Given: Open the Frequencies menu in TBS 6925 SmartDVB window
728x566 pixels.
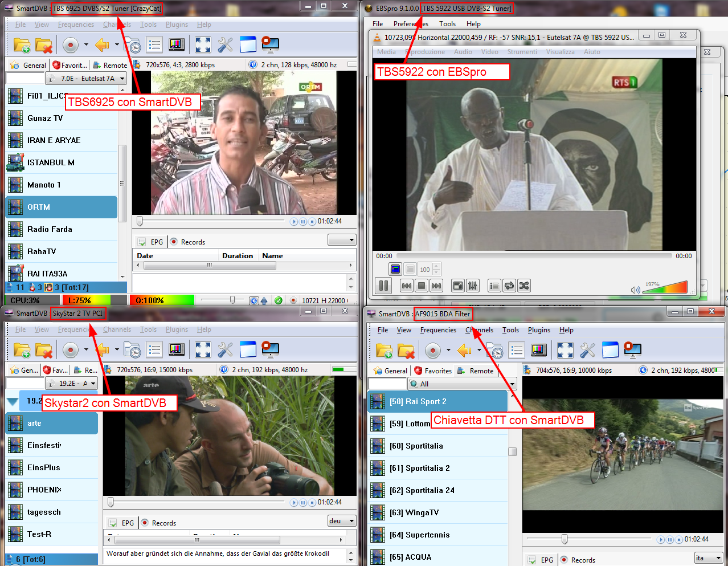Looking at the screenshot, I should click(x=76, y=25).
